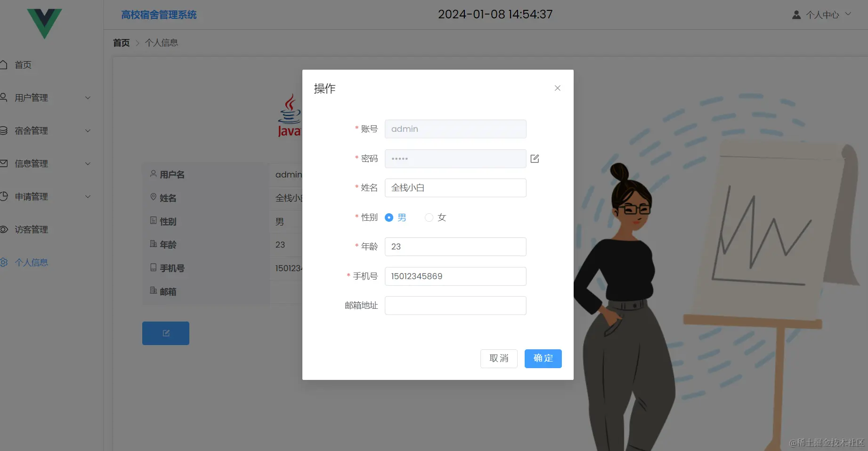868x451 pixels.
Task: Click the gear icon beside 个人信息
Action: pyautogui.click(x=4, y=262)
